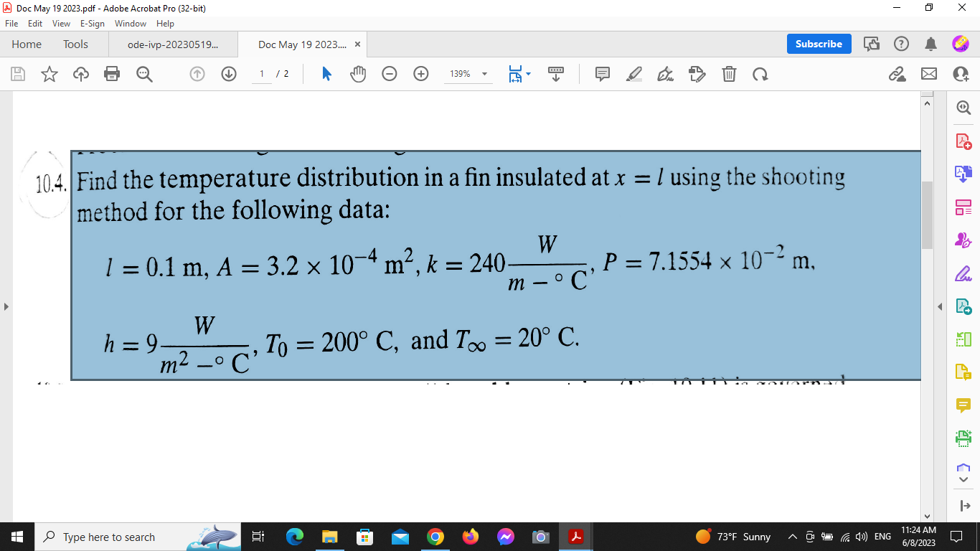Image resolution: width=980 pixels, height=551 pixels.
Task: Close the Doc May 19 2023 tab
Action: pyautogui.click(x=357, y=44)
